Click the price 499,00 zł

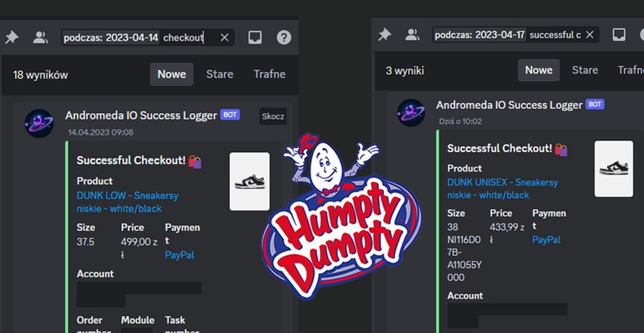pyautogui.click(x=139, y=249)
